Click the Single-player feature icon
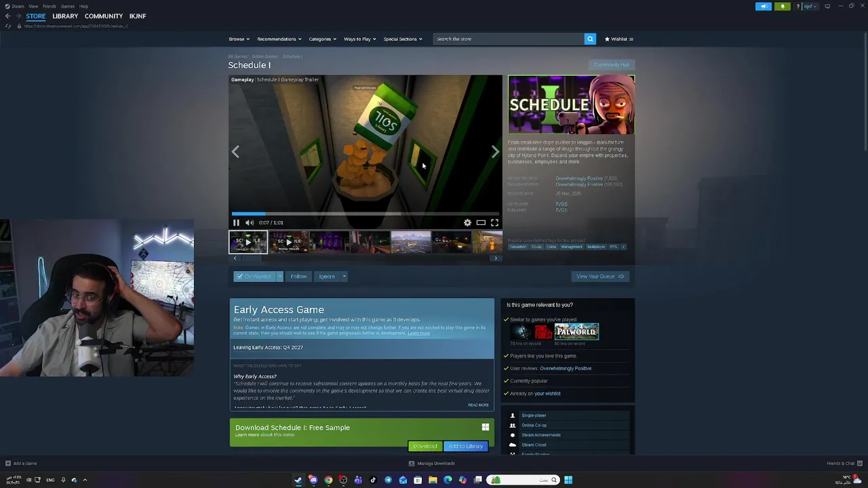Viewport: 868px width, 488px height. pyautogui.click(x=512, y=415)
